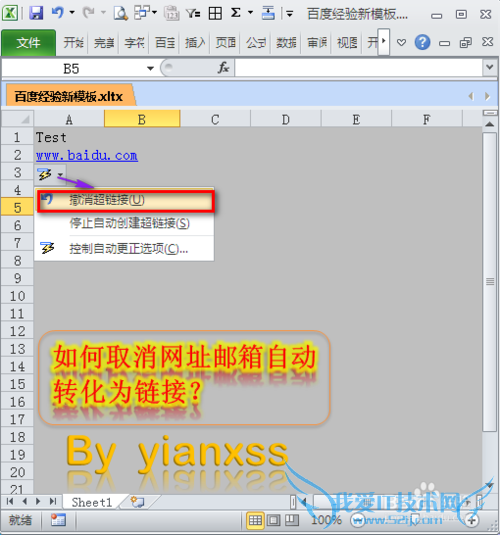Screen dimensions: 500x535
Task: Click cell A1 containing Test
Action: [x=69, y=137]
